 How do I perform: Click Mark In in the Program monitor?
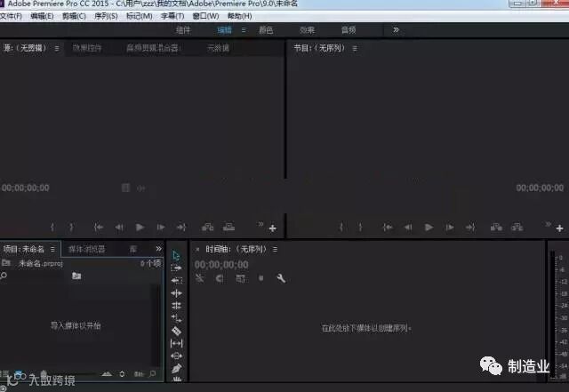[341, 228]
